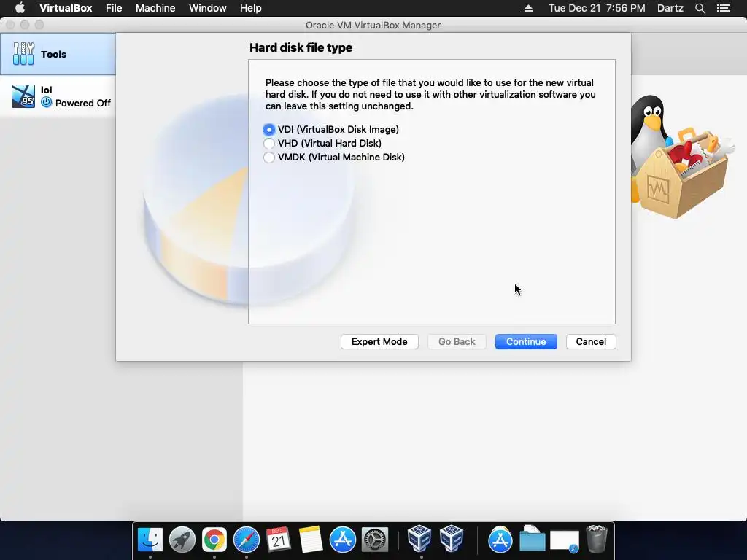Open the VirtualBox application menu

[66, 8]
